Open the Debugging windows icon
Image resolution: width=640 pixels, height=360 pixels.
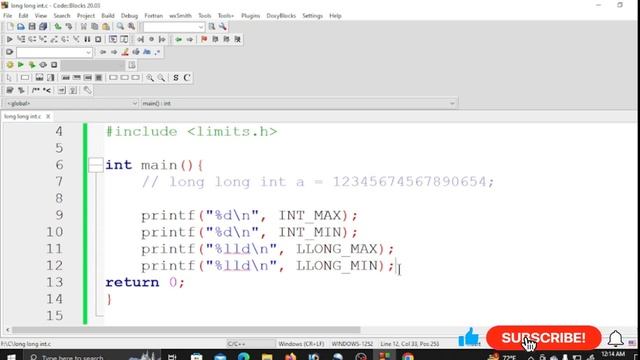click(x=113, y=39)
